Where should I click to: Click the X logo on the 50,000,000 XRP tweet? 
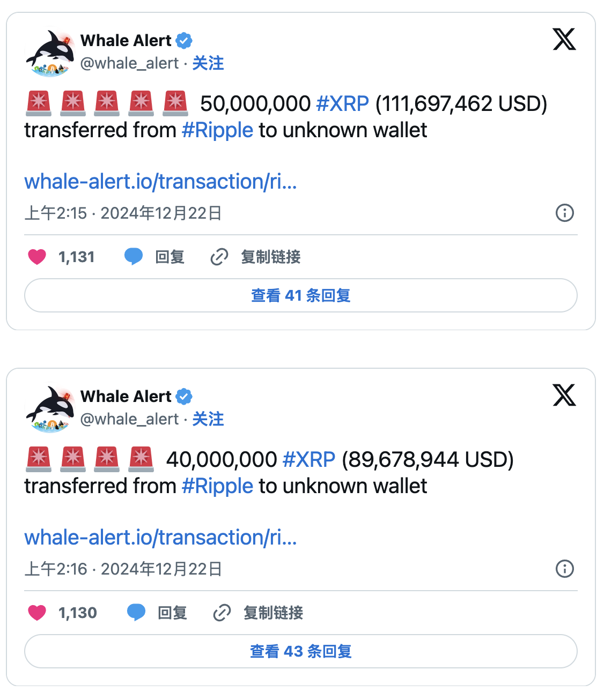tap(564, 39)
